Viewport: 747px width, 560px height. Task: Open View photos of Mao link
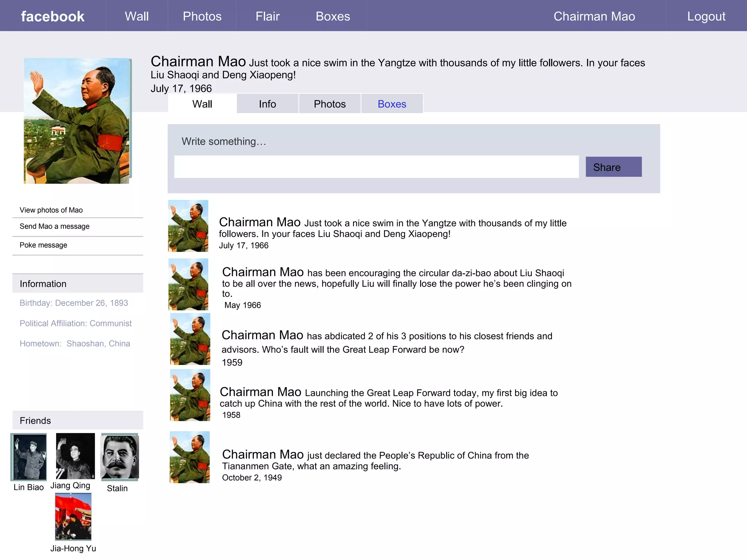pos(51,210)
